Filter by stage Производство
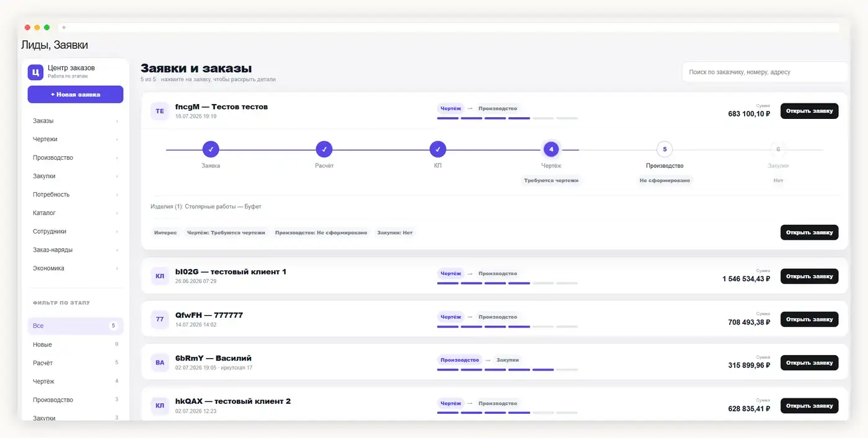868x438 pixels. (76, 400)
